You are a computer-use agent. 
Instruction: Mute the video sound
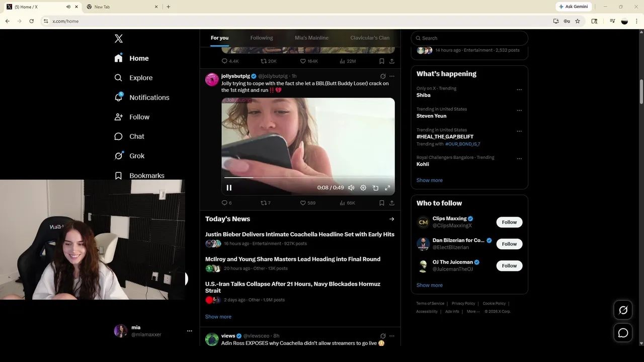click(351, 188)
